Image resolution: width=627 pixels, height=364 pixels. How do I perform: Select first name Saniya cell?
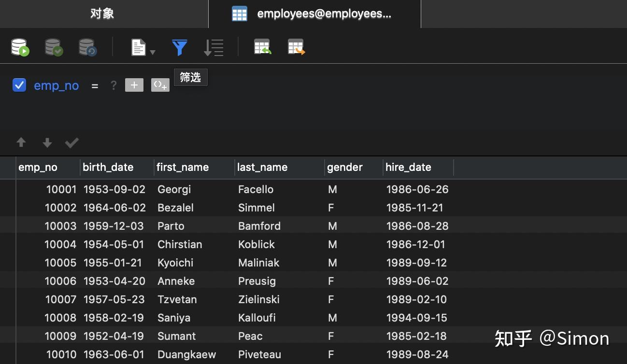click(195, 318)
